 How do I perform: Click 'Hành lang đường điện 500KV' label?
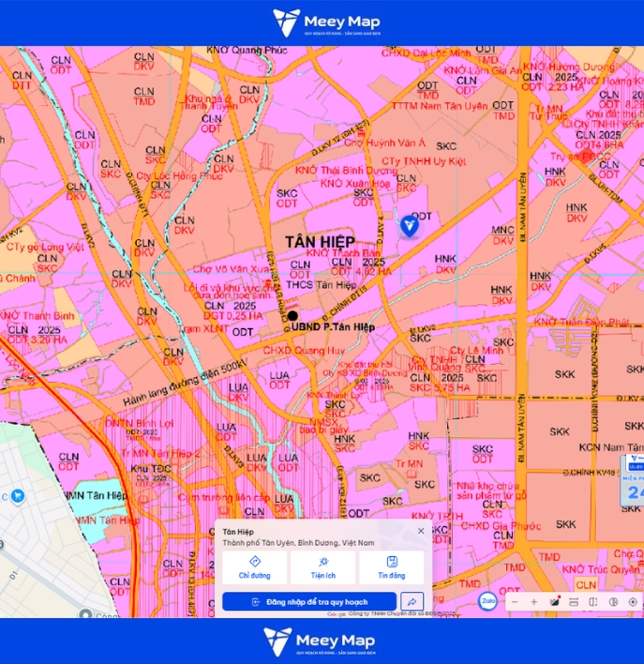point(185,384)
